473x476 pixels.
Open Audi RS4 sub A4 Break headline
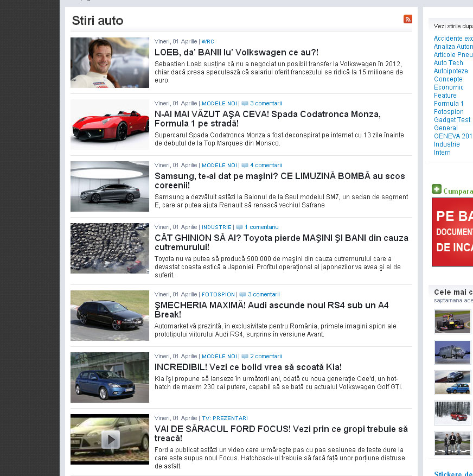click(272, 310)
